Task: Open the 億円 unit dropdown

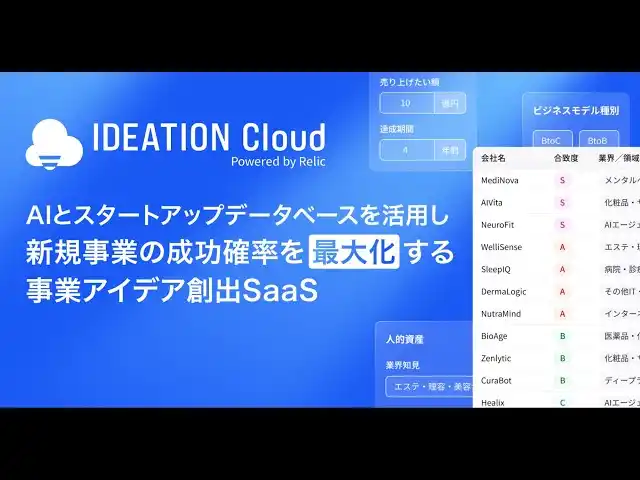Action: pos(450,103)
